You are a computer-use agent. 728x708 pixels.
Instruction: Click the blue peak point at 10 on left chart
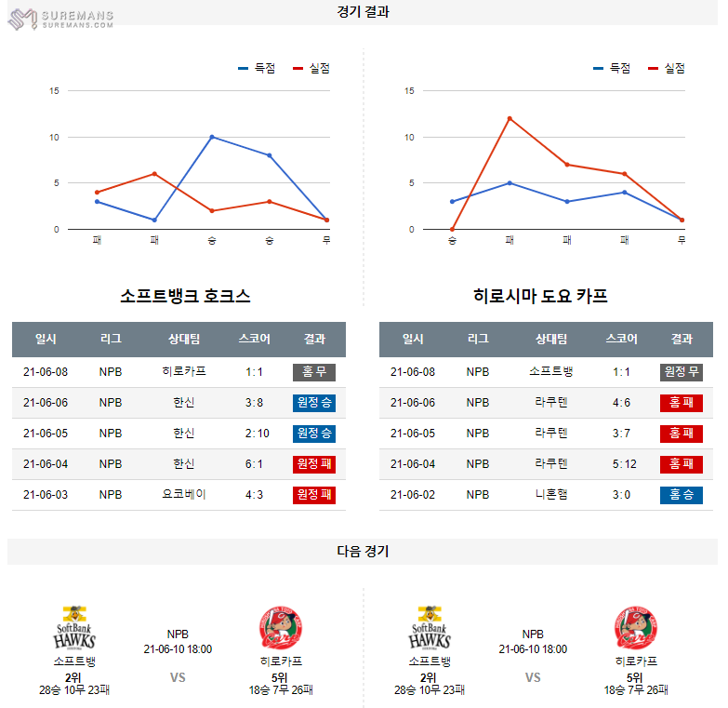point(212,137)
